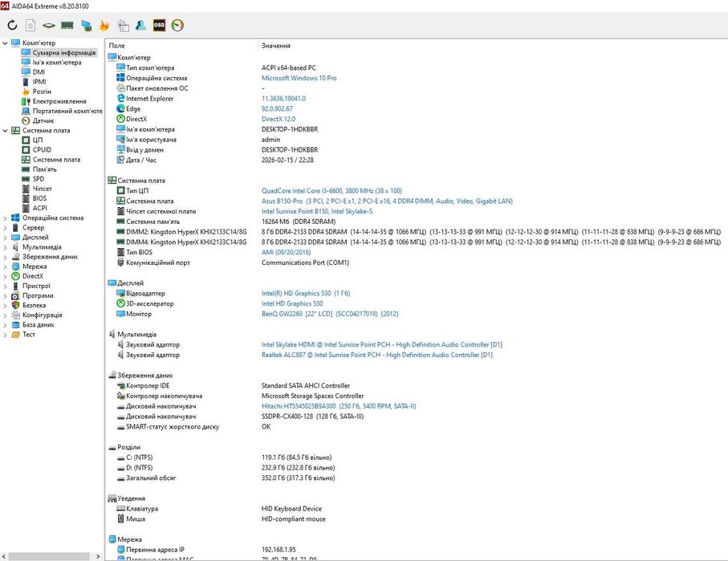Expand the Сервер tree node

click(x=5, y=228)
